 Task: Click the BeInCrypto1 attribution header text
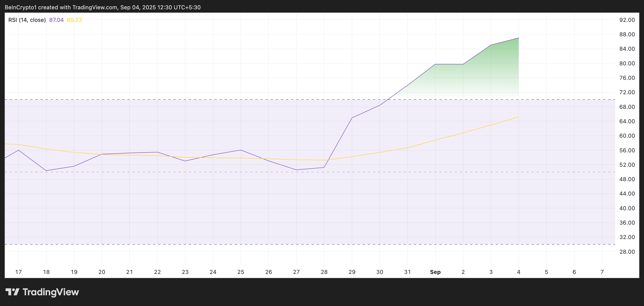click(103, 7)
